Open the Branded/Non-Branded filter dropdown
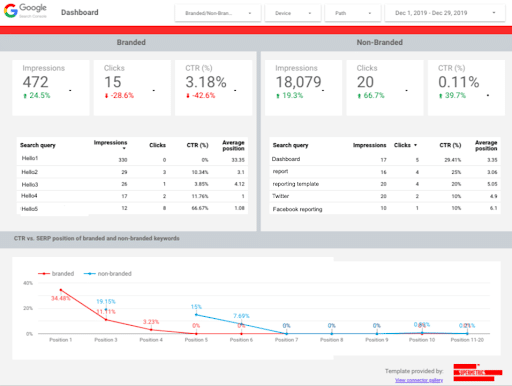 click(x=218, y=13)
